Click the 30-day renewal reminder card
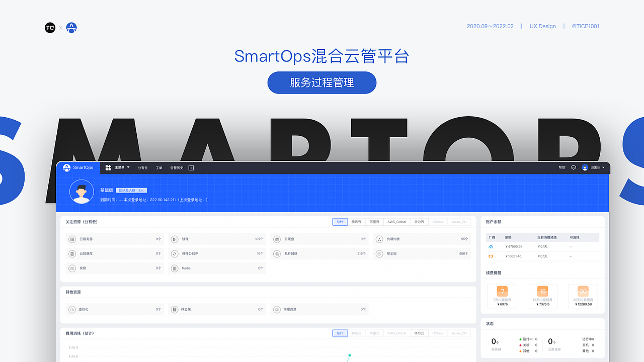This screenshot has width=644, height=362. pos(583,296)
